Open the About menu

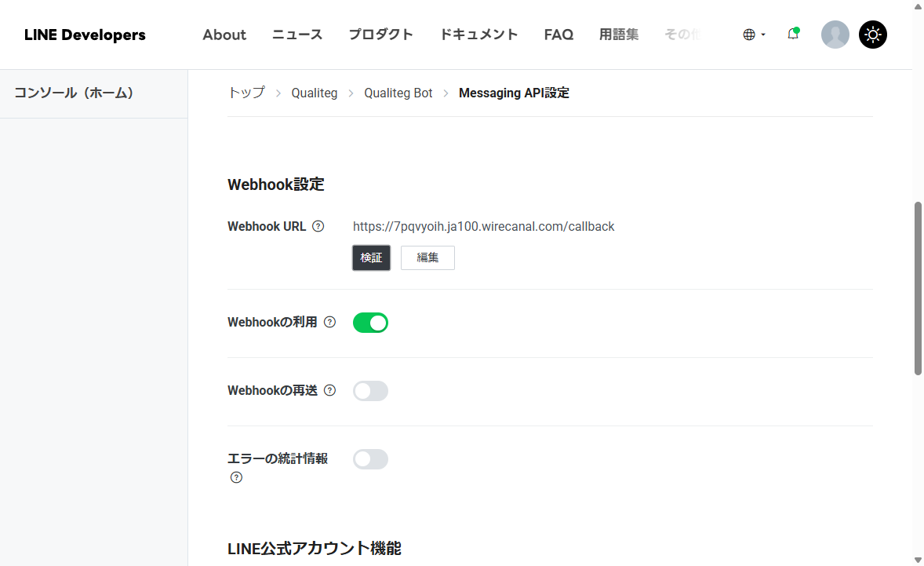click(224, 35)
